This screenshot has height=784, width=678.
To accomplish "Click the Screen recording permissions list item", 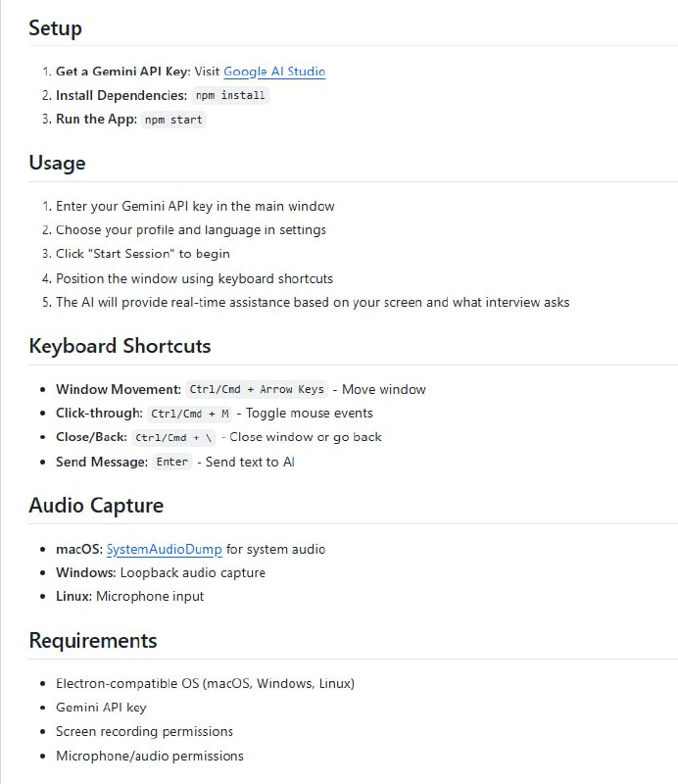I will point(144,731).
